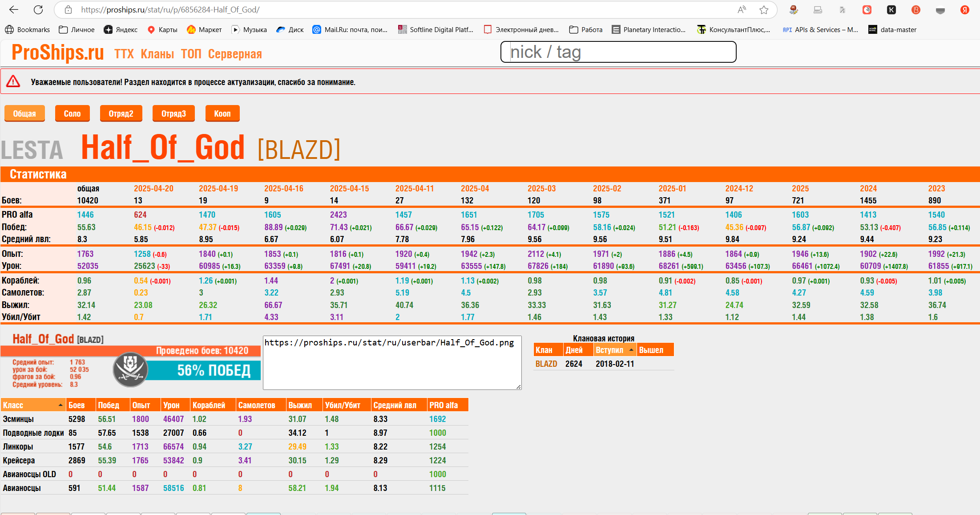The width and height of the screenshot is (980, 515).
Task: Click the ProShips.ru logo link
Action: click(x=58, y=53)
